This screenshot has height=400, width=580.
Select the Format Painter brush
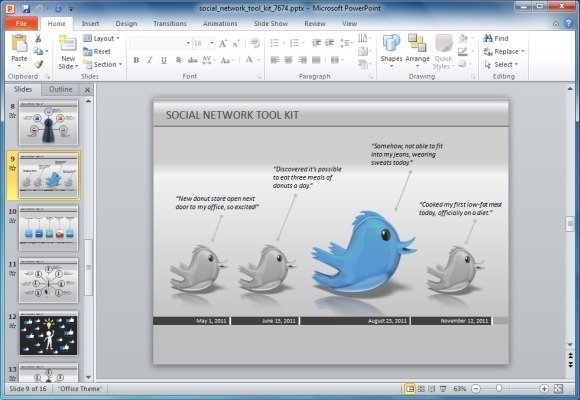(x=38, y=64)
